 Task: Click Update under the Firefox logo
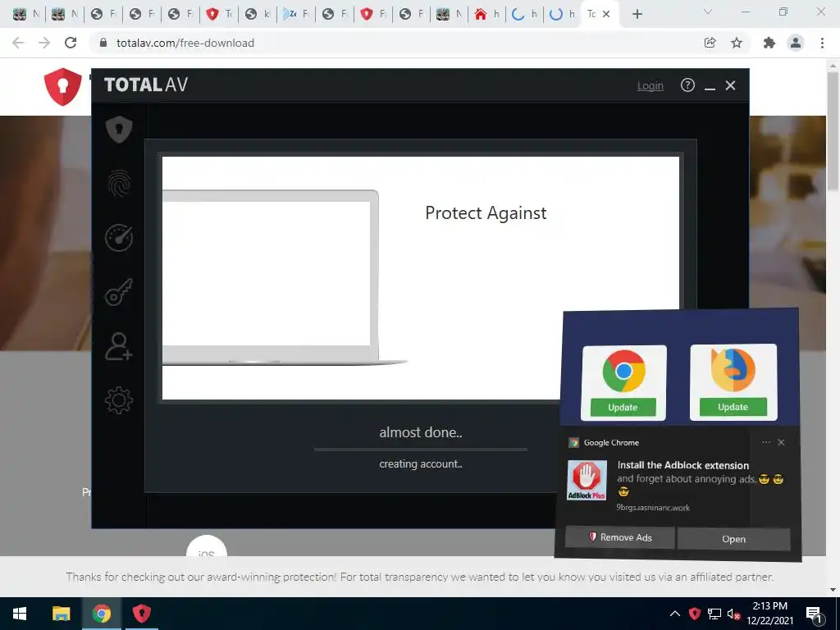point(733,407)
